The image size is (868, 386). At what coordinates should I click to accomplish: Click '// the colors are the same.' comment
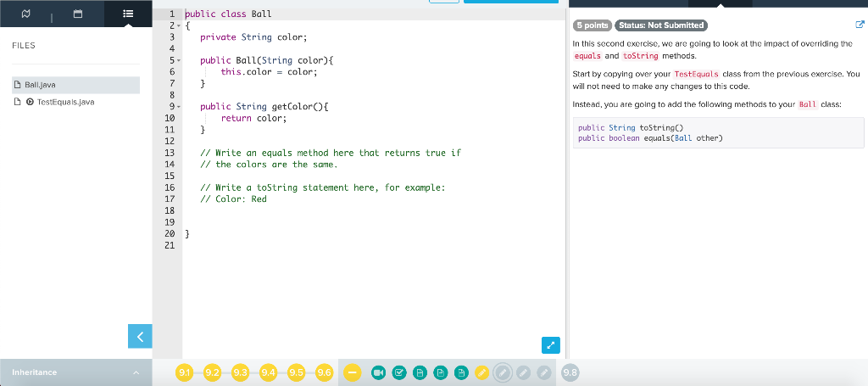[x=269, y=165]
